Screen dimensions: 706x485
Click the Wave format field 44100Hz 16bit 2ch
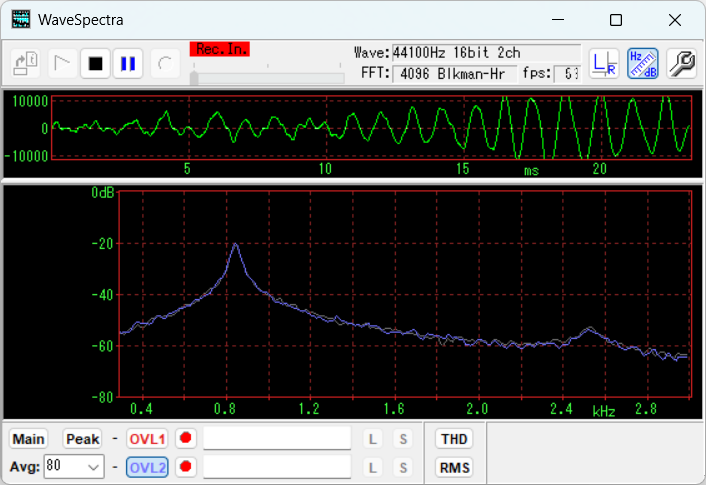coord(486,53)
